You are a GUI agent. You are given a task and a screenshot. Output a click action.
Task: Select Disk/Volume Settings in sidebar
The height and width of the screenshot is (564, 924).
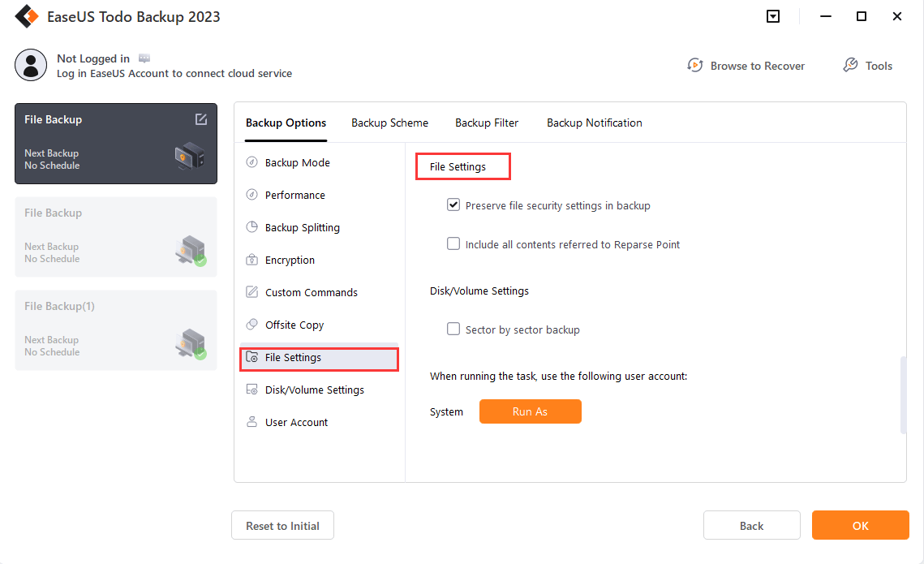[314, 390]
